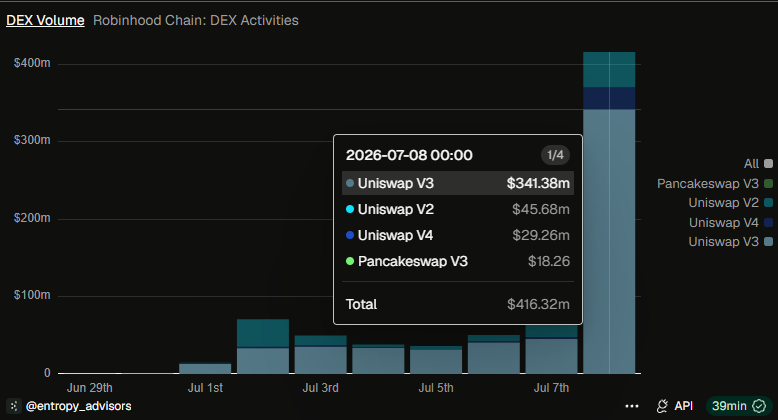Select the Uniswap V3 row in the tooltip
Viewport: 778px width, 420px height.
coord(457,183)
